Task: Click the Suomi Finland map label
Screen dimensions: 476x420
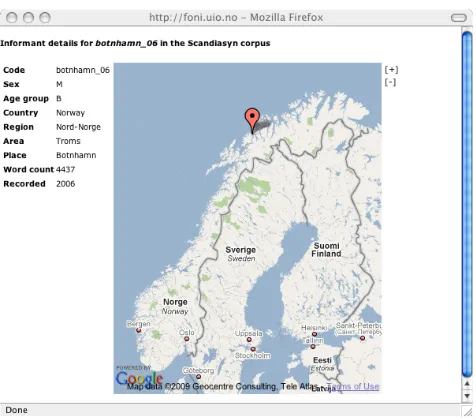Action: pyautogui.click(x=326, y=250)
